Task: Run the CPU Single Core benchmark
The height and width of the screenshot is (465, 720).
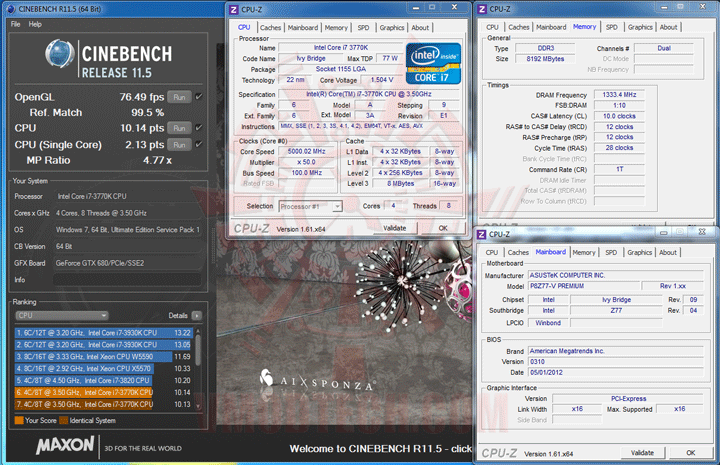Action: point(179,145)
